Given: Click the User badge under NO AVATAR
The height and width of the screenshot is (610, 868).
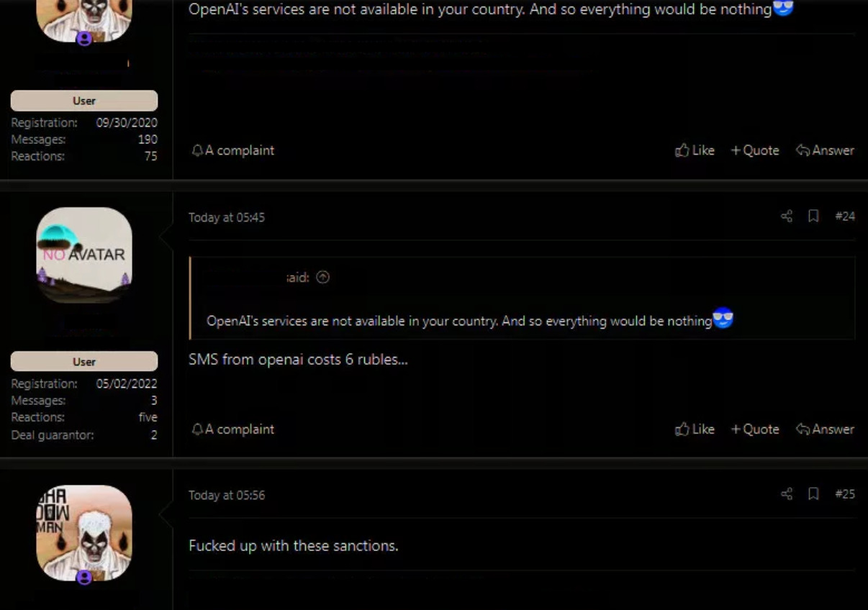Looking at the screenshot, I should click(x=84, y=361).
